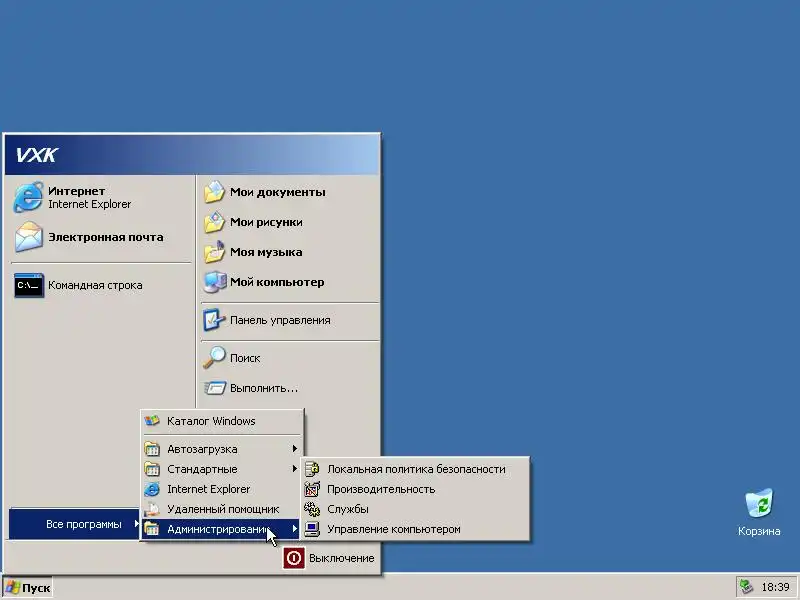The width and height of the screenshot is (800, 600).
Task: Select Локальная политика безопасности menu entry
Action: pos(416,469)
